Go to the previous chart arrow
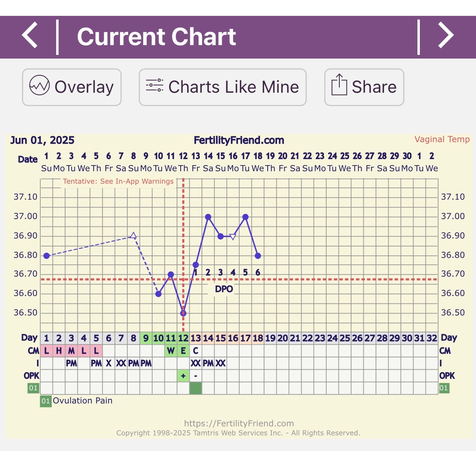This screenshot has width=476, height=451. (30, 36)
